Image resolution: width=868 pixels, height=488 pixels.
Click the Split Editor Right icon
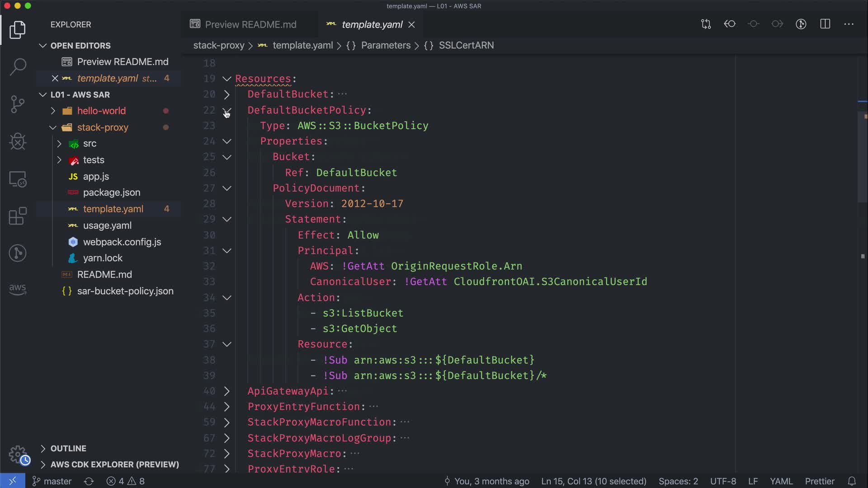pos(825,24)
